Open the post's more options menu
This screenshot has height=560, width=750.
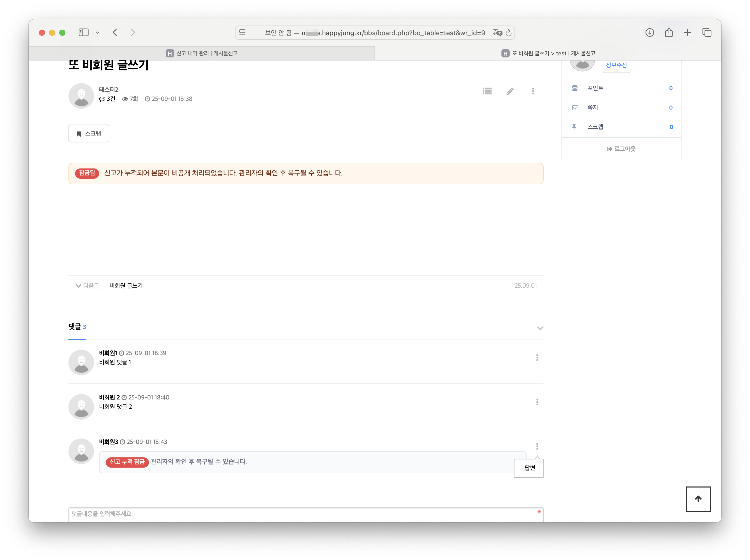[x=533, y=91]
